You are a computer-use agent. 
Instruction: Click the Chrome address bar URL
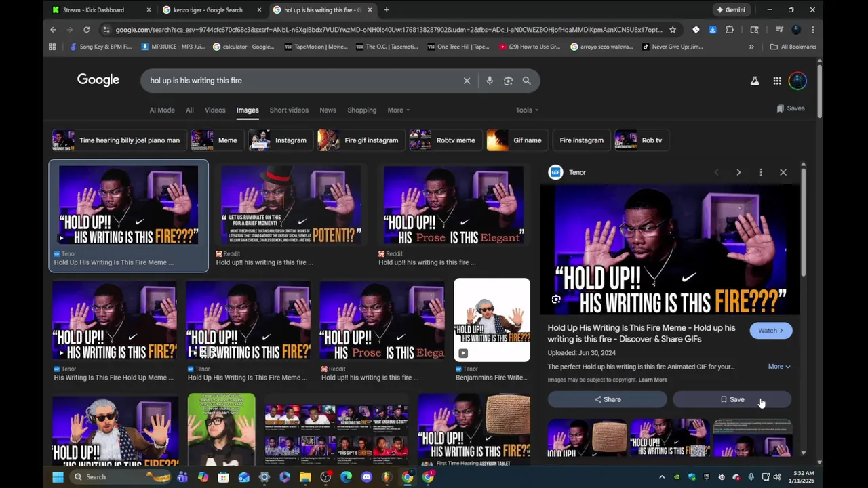point(388,30)
